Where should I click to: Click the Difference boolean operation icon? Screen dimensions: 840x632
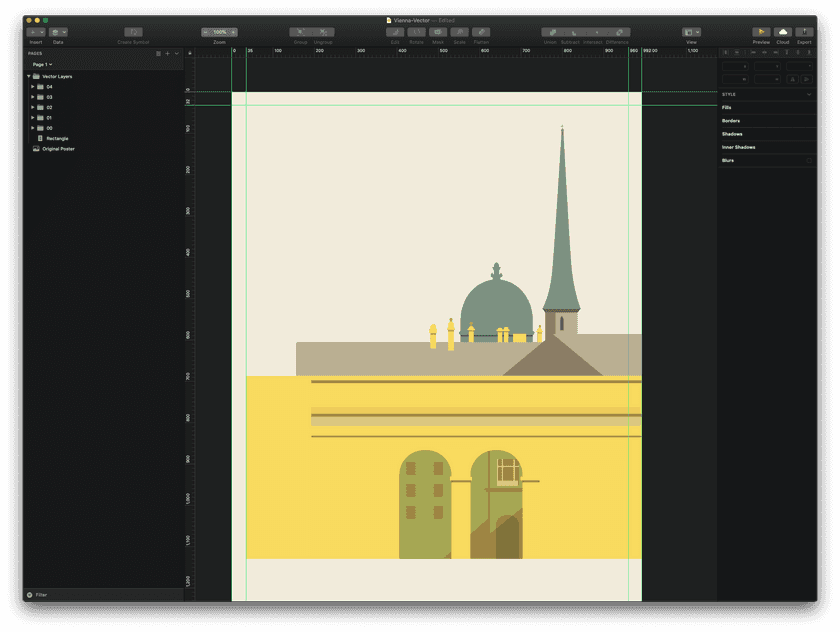click(619, 33)
